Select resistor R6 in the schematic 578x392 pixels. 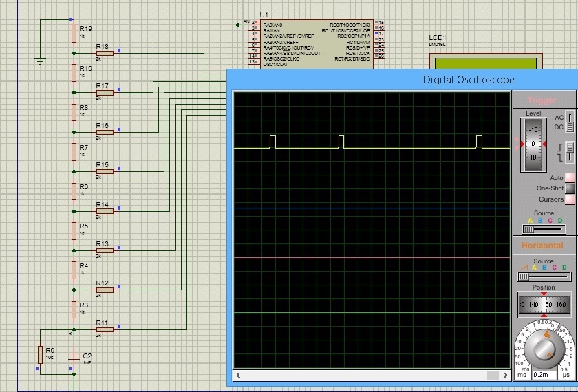[74, 191]
